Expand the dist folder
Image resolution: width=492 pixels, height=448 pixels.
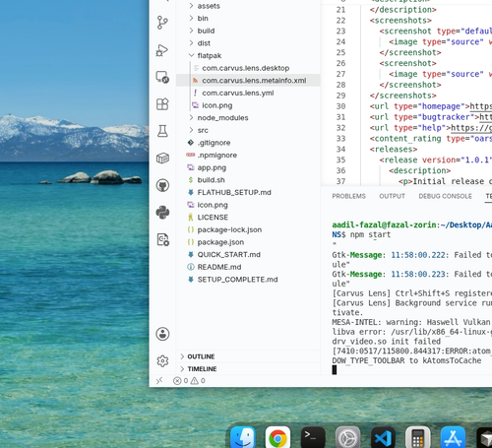(248, 43)
